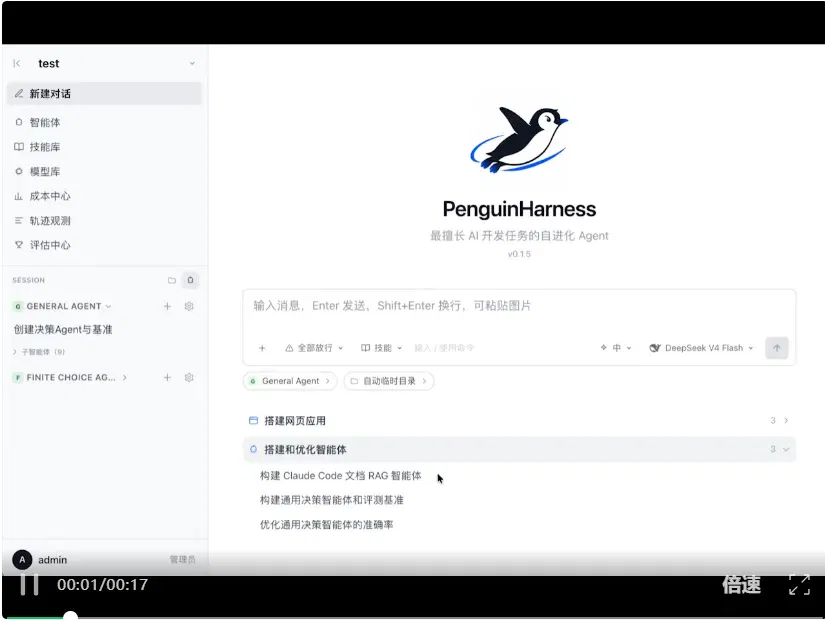Pause the video playback

coord(29,585)
